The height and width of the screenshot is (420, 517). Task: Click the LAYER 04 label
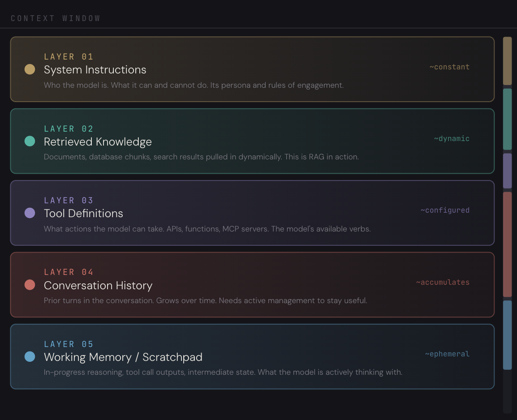point(69,272)
